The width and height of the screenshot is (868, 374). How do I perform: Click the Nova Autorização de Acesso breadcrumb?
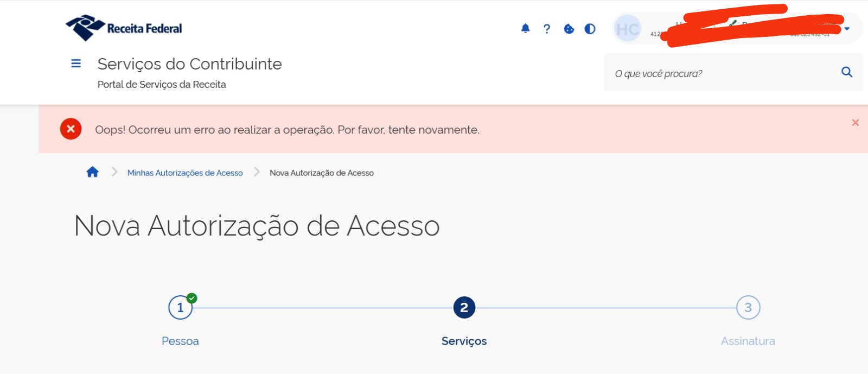coord(322,173)
